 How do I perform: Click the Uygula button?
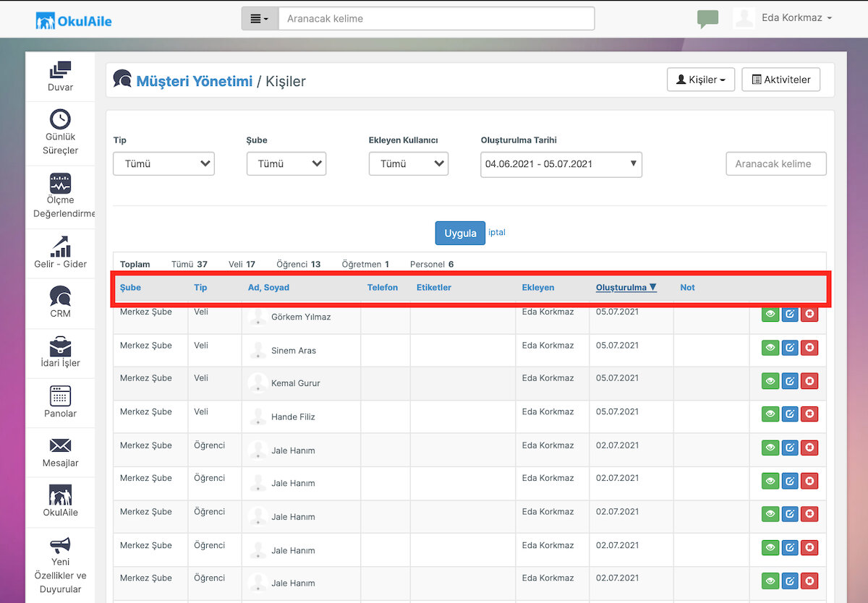[460, 233]
